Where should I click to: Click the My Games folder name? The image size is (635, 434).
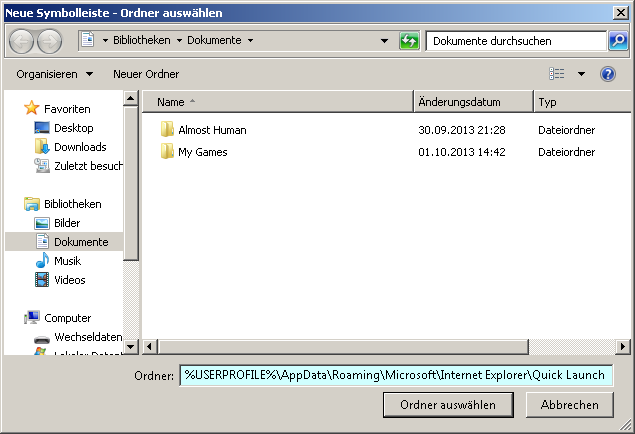pos(202,152)
